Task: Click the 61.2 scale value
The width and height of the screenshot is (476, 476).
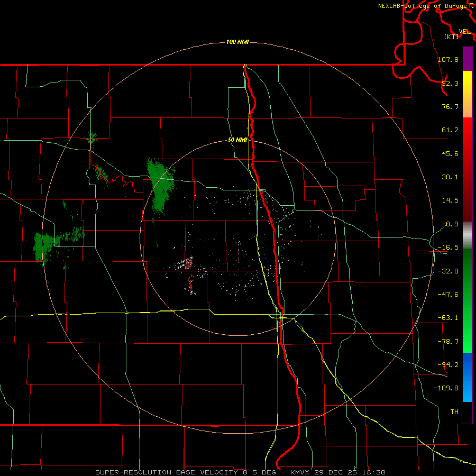Action: 450,130
